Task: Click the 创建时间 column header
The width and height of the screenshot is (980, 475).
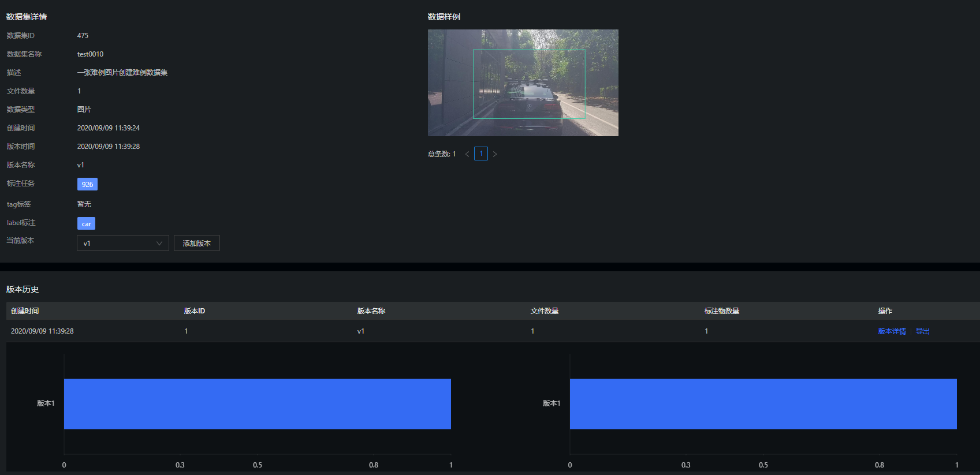Action: tap(25, 311)
